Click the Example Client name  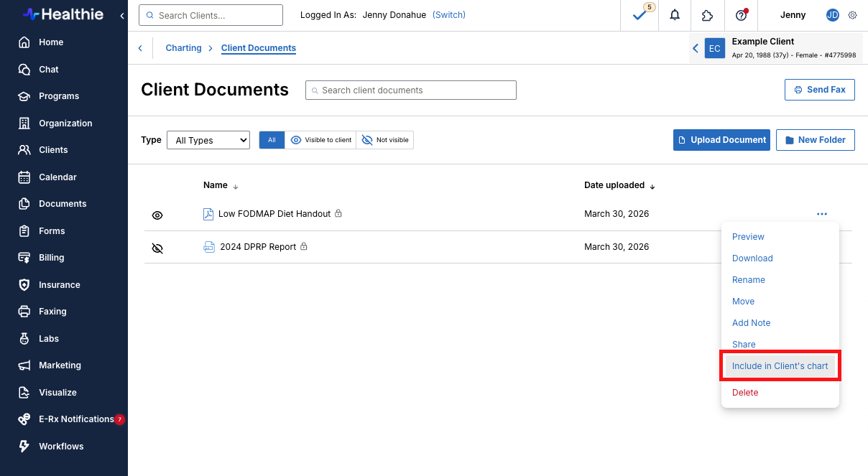pyautogui.click(x=763, y=42)
